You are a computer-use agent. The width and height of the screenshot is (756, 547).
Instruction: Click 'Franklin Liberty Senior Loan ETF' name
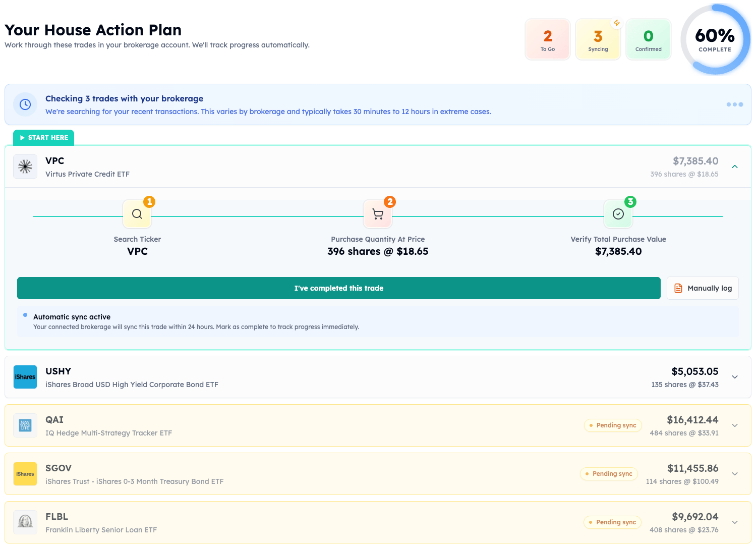click(x=101, y=530)
